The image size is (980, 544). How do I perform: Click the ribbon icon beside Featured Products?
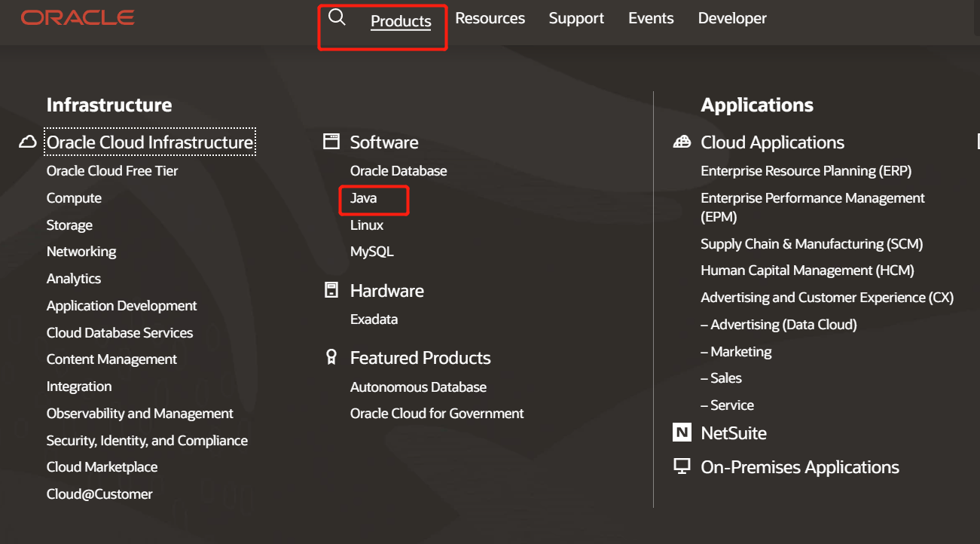[331, 357]
